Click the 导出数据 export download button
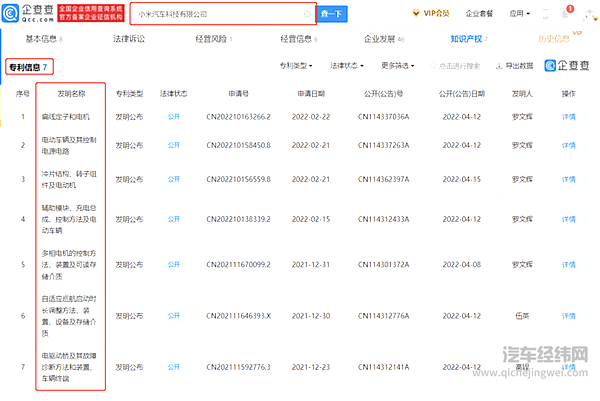This screenshot has width=600, height=401. point(514,66)
